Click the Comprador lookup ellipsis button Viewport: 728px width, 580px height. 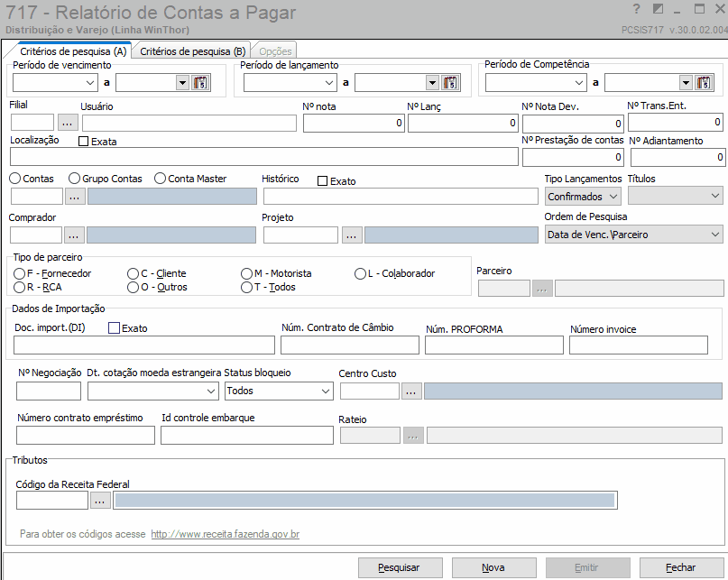click(x=74, y=235)
